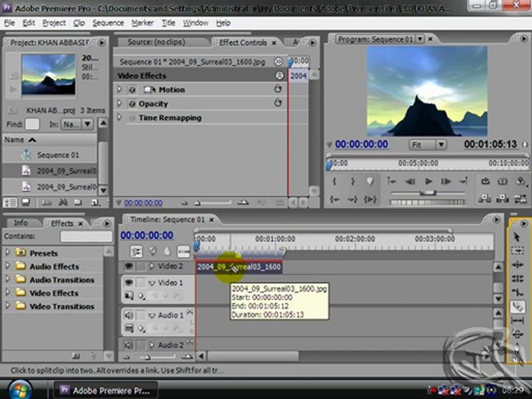Expand the Audio Effects folder

pos(7,265)
